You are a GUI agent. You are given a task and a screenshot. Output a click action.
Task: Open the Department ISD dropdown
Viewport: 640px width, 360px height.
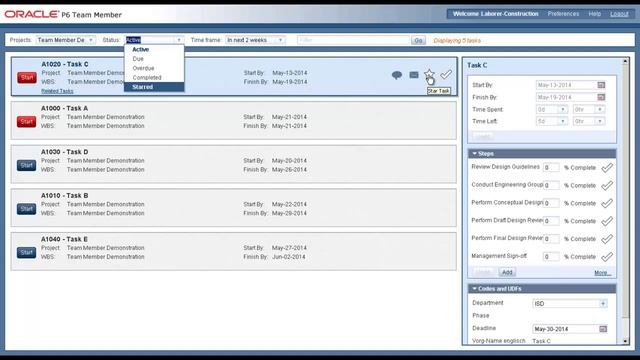tap(603, 304)
